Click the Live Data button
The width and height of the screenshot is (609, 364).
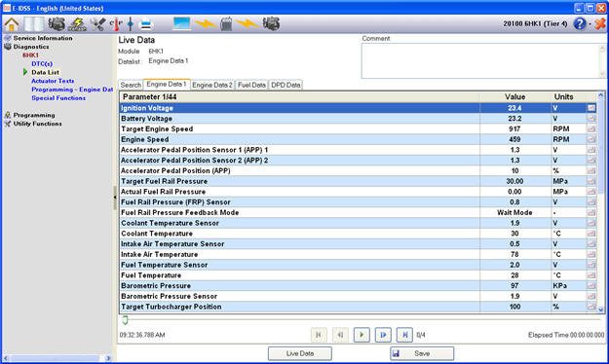click(300, 353)
